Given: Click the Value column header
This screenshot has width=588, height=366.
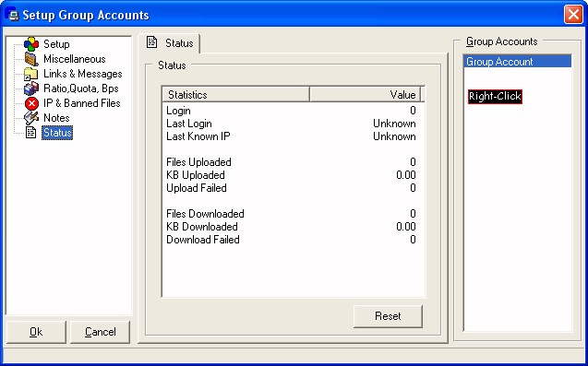Looking at the screenshot, I should (365, 94).
